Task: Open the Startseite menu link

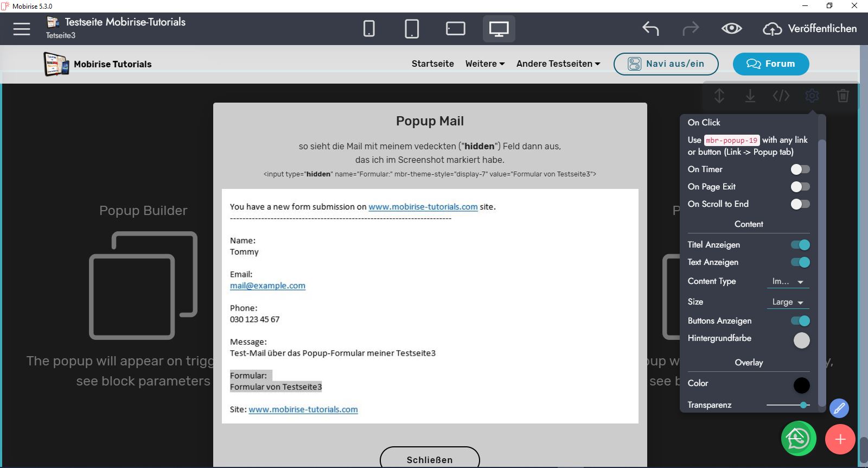Action: click(x=433, y=64)
